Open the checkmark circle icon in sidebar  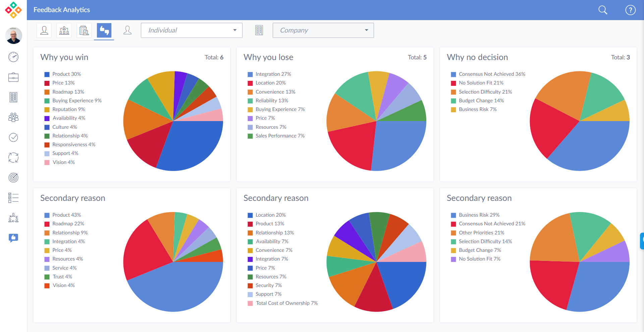coord(13,137)
